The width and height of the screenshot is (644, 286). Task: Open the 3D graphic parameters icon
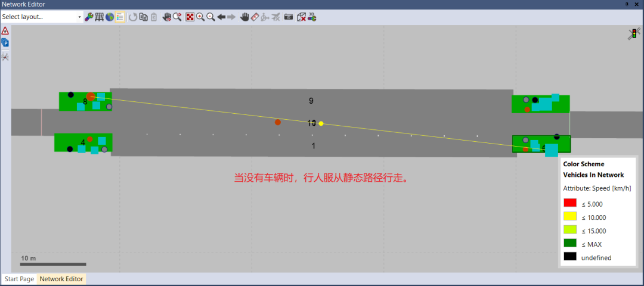(x=312, y=17)
